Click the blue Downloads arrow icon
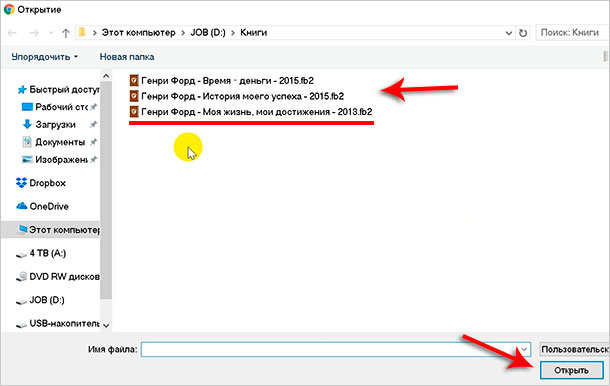The height and width of the screenshot is (386, 610). point(27,124)
